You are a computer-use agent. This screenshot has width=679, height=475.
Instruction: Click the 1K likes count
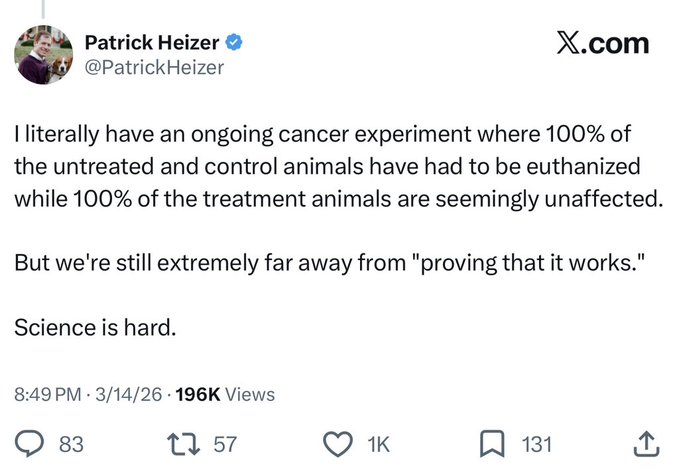[378, 444]
